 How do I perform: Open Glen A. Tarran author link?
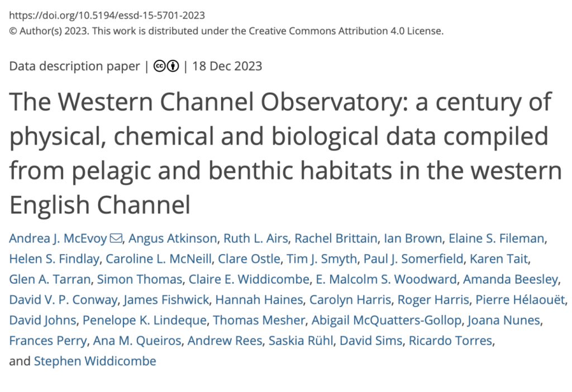(x=50, y=279)
